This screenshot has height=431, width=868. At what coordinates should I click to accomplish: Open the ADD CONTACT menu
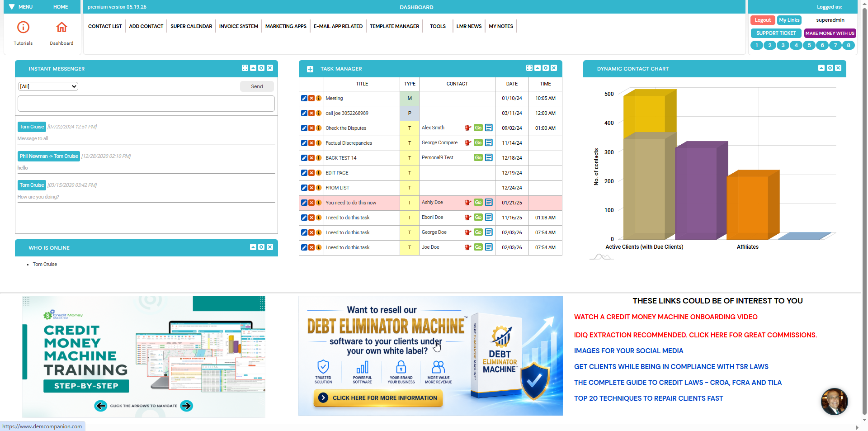click(146, 26)
